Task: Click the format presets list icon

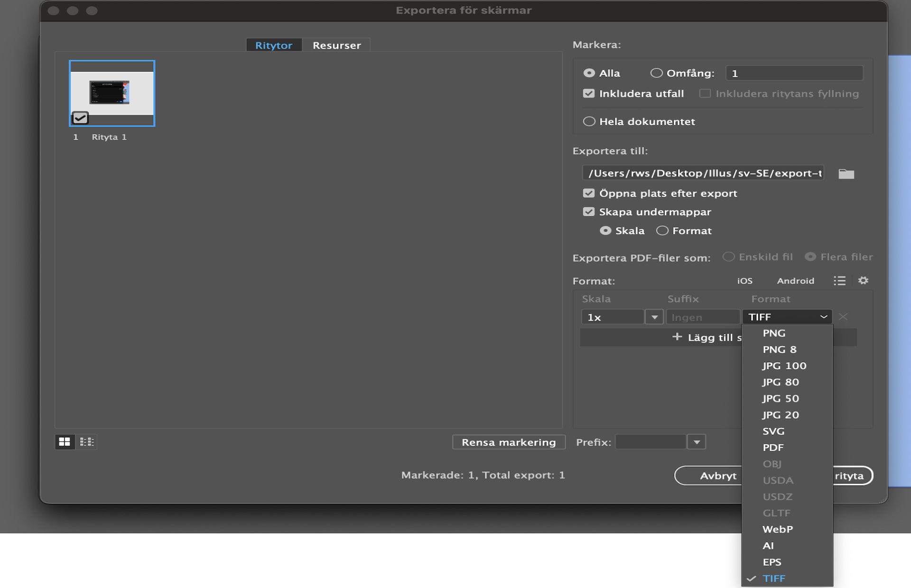Action: [839, 281]
